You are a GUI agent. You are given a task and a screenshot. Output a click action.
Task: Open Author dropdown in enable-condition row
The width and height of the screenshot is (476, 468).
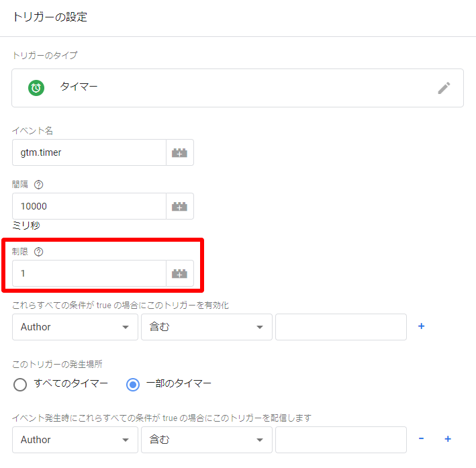pyautogui.click(x=75, y=327)
